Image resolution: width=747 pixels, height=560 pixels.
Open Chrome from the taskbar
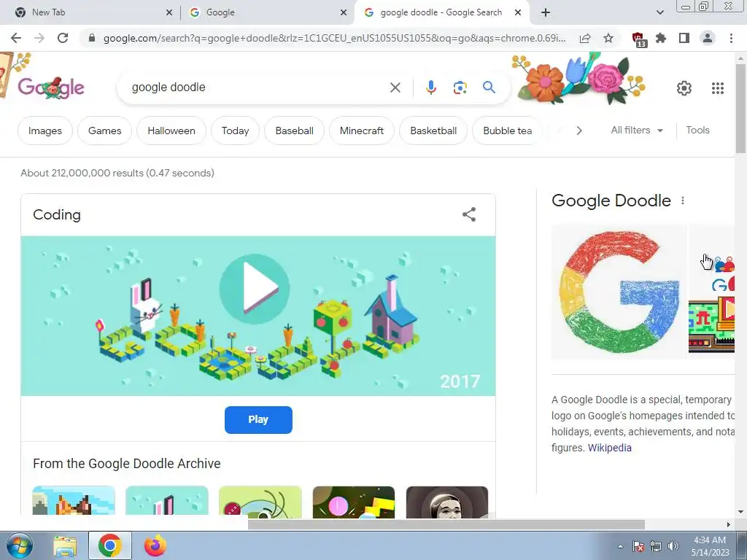tap(109, 545)
